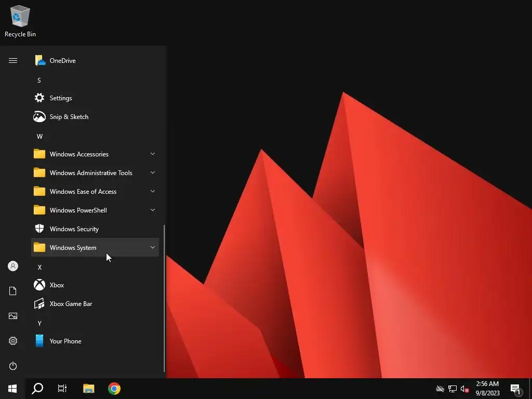Click the Power button icon
The width and height of the screenshot is (532, 399).
[13, 366]
